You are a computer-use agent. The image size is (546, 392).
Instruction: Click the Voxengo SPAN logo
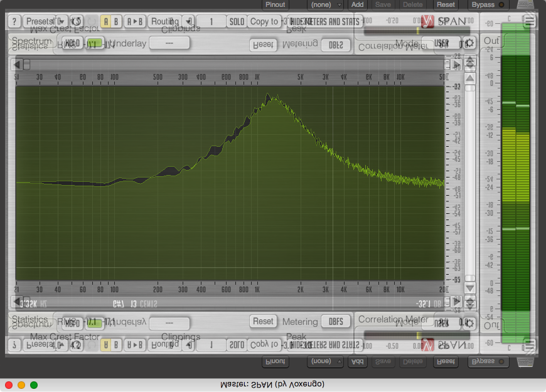point(444,21)
